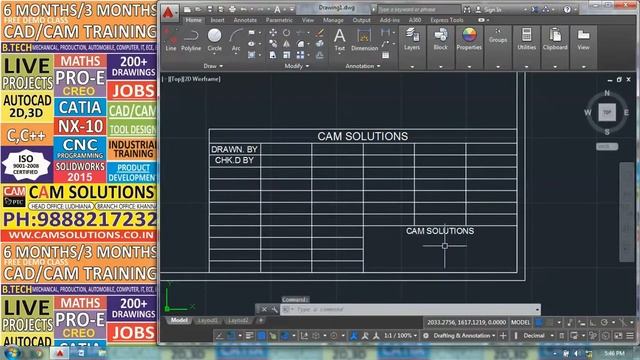Click Windows Start button
Viewport: 640px width, 360px height.
12,353
